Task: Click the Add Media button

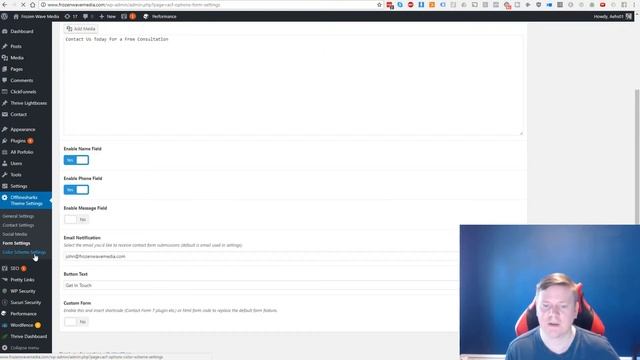Action: [x=81, y=29]
